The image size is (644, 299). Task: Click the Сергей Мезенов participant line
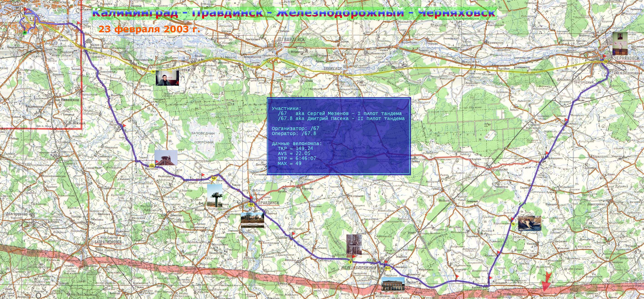pyautogui.click(x=339, y=113)
